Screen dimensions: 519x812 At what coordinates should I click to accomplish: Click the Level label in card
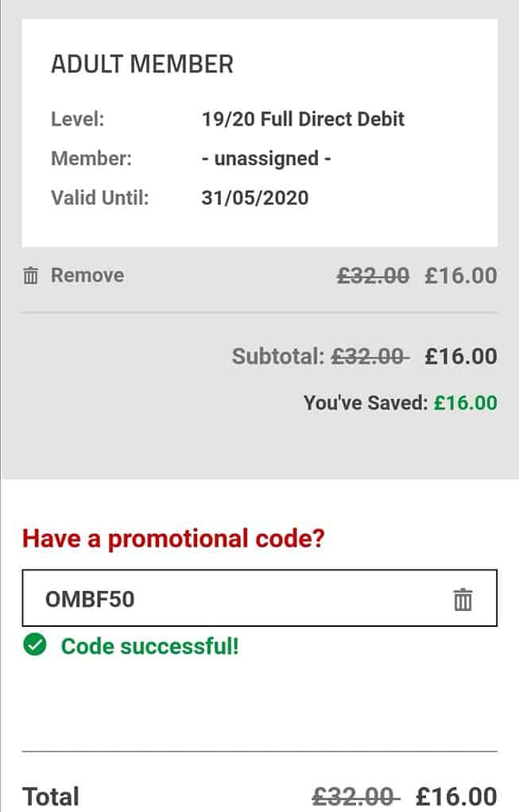[78, 119]
